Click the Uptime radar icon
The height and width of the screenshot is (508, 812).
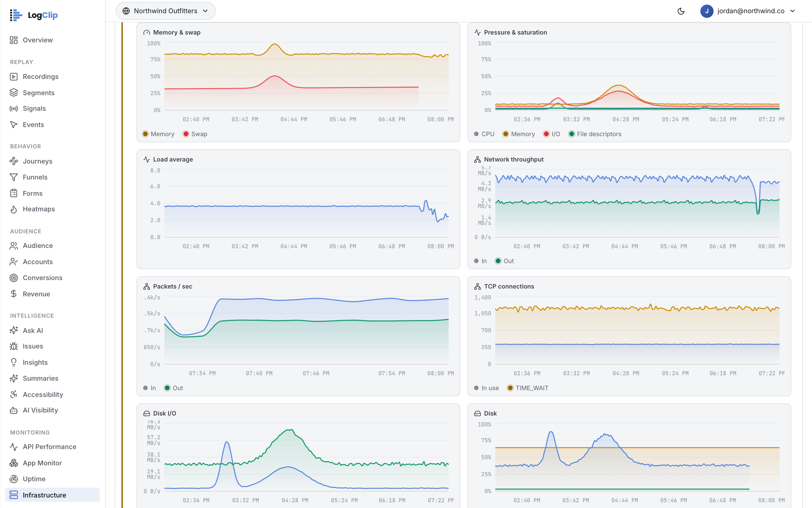[x=14, y=479]
